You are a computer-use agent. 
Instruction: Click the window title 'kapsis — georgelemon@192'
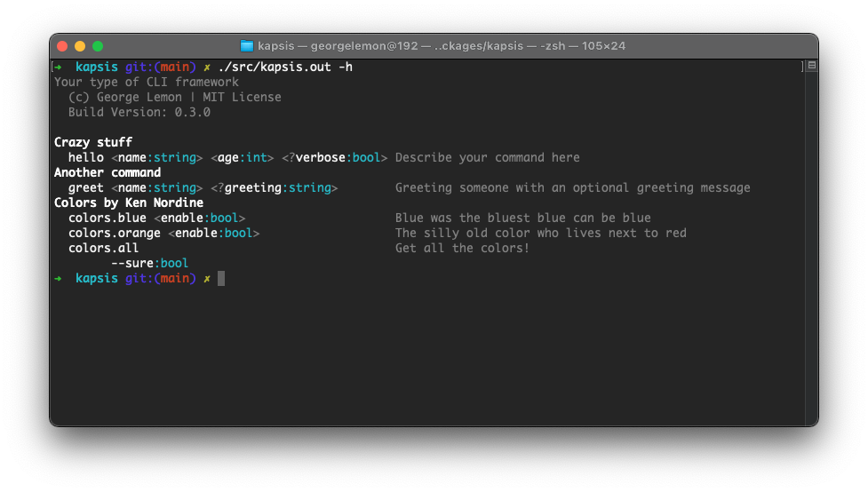(338, 46)
